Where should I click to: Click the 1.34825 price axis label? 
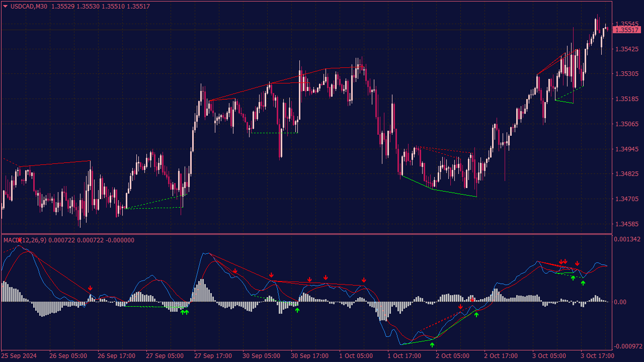[627, 174]
